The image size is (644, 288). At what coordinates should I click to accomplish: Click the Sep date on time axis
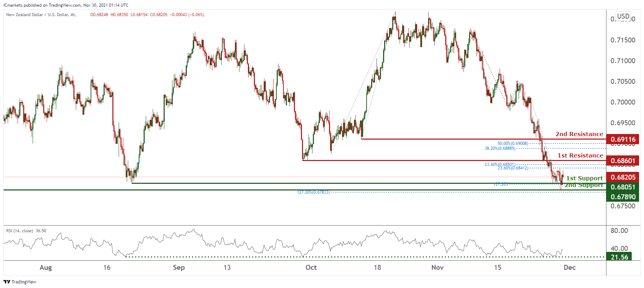pos(179,267)
